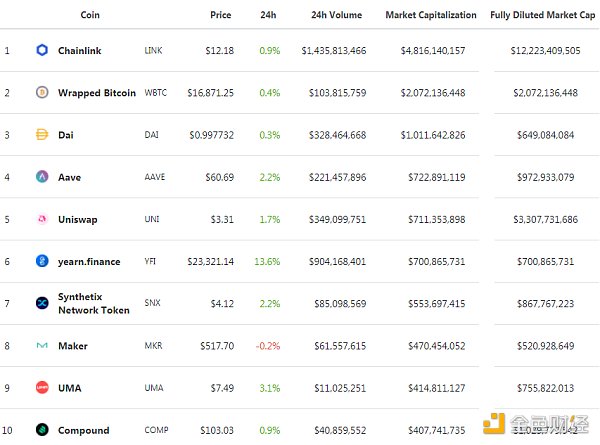The height and width of the screenshot is (445, 600).
Task: Click the UMA red logo icon
Action: click(42, 388)
